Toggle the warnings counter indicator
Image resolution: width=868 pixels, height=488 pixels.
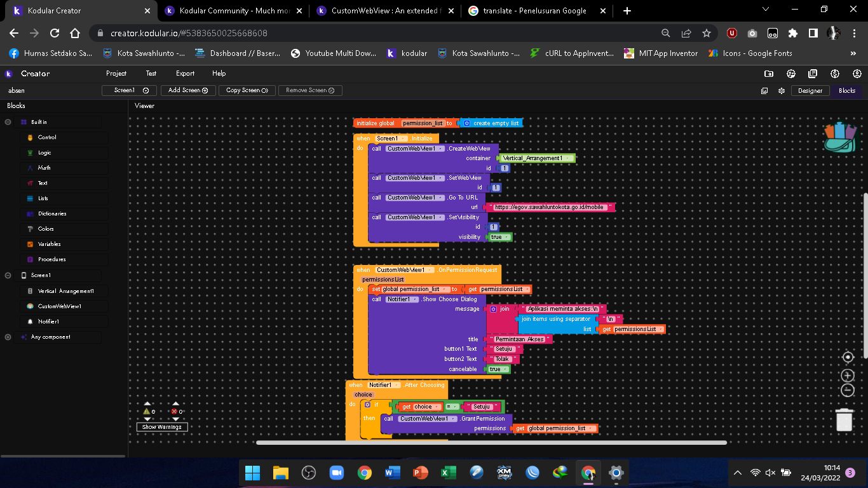[148, 412]
